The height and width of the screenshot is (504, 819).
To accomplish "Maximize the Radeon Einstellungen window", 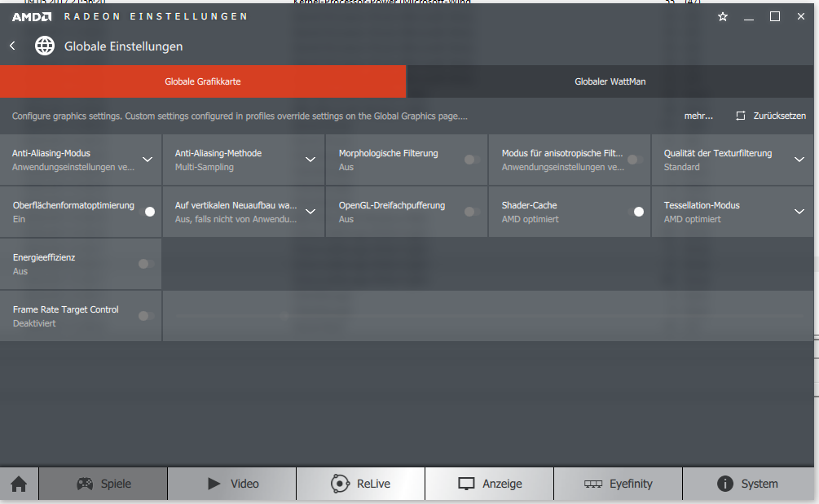I will point(775,17).
